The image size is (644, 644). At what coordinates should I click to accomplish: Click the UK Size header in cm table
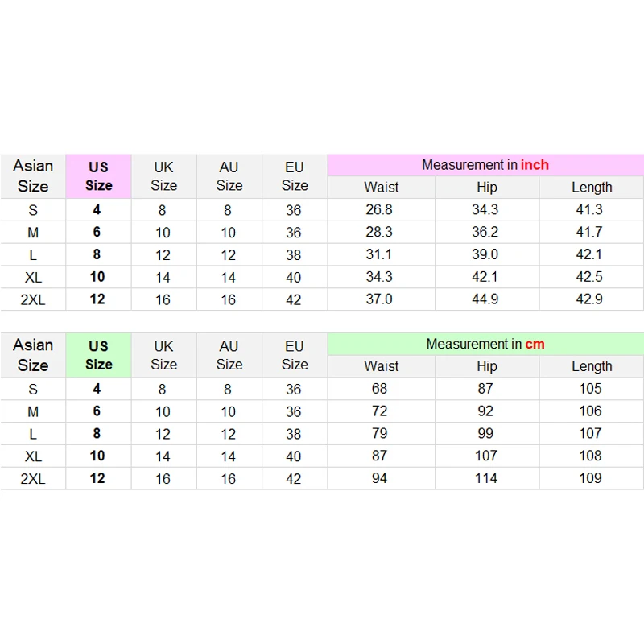tap(164, 355)
